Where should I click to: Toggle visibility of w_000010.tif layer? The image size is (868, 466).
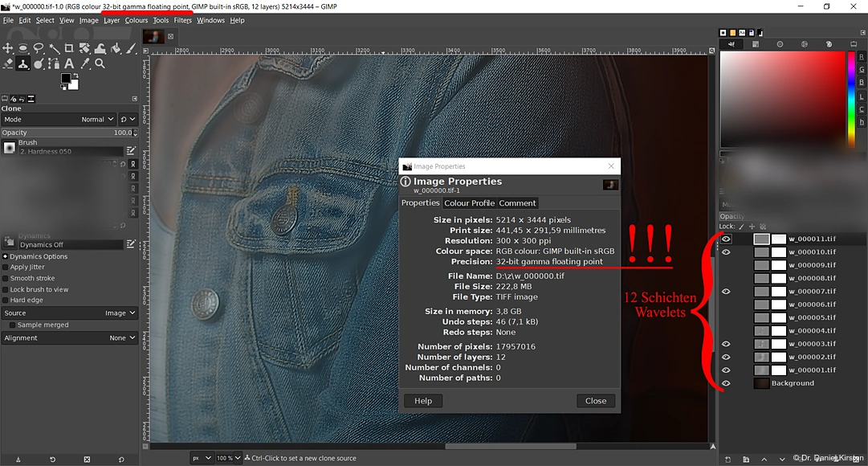point(726,252)
